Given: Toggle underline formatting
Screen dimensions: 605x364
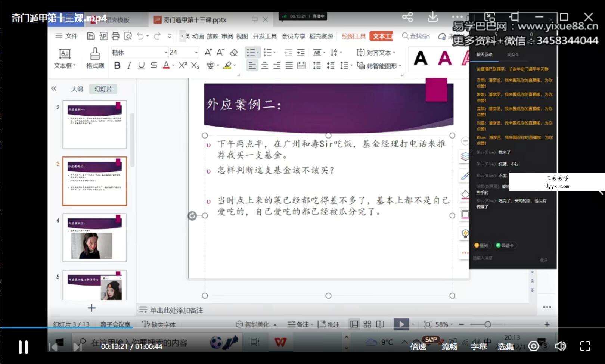Looking at the screenshot, I should click(141, 66).
